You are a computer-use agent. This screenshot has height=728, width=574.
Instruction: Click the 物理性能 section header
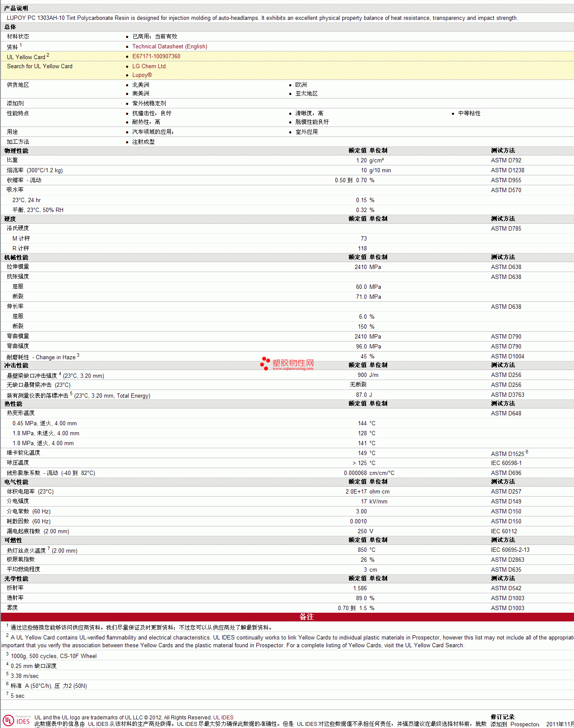tap(16, 151)
